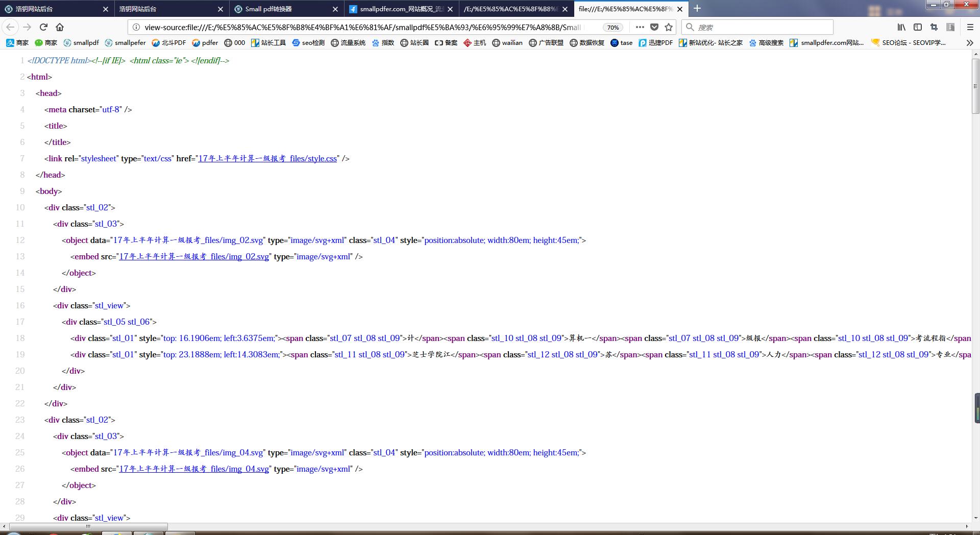Image resolution: width=980 pixels, height=535 pixels.
Task: Follow the files/style.css link on line 7
Action: coord(267,159)
